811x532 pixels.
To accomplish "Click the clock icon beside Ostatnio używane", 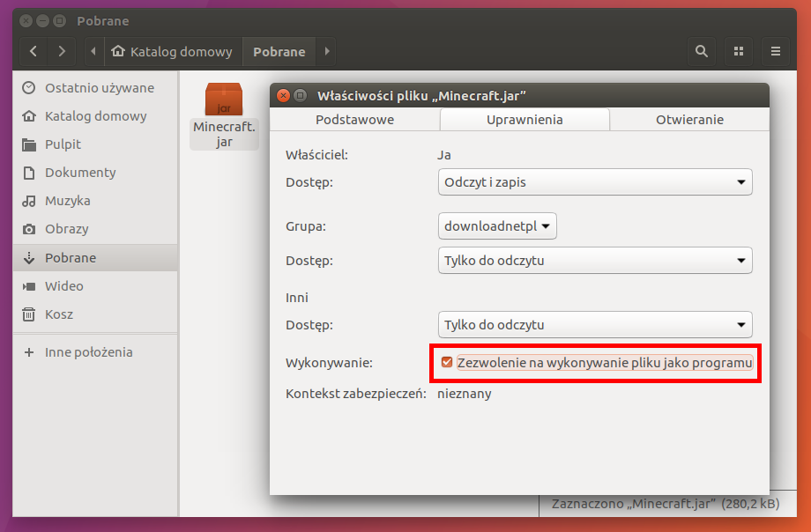I will [29, 88].
